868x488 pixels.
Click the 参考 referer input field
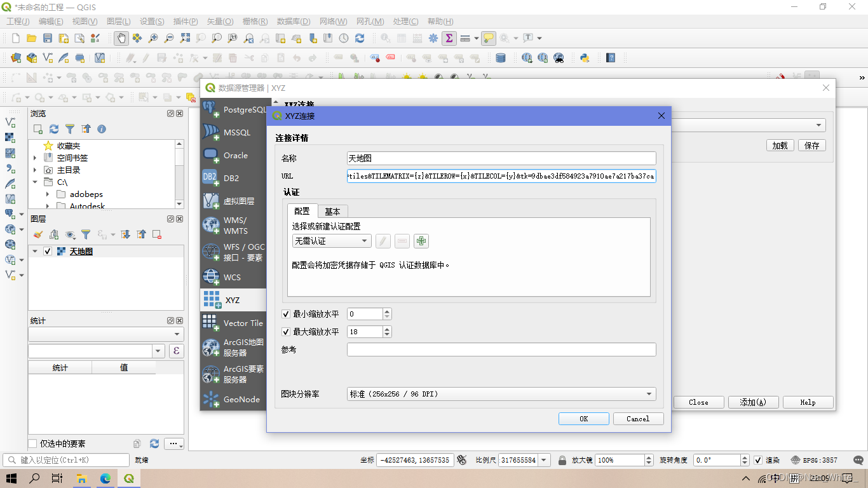click(501, 349)
